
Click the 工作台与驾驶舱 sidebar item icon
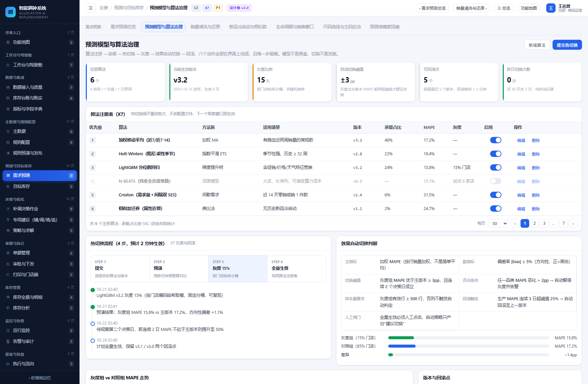(8, 65)
